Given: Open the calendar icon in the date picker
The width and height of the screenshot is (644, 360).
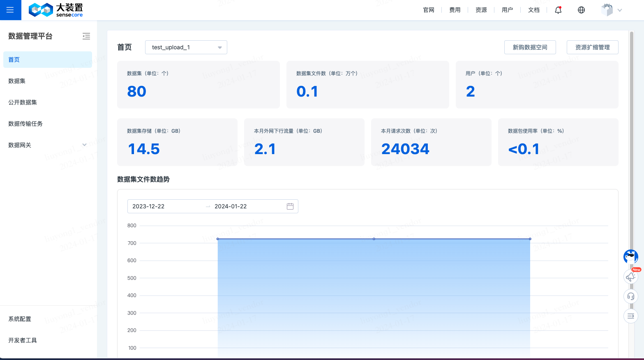Looking at the screenshot, I should pyautogui.click(x=290, y=206).
